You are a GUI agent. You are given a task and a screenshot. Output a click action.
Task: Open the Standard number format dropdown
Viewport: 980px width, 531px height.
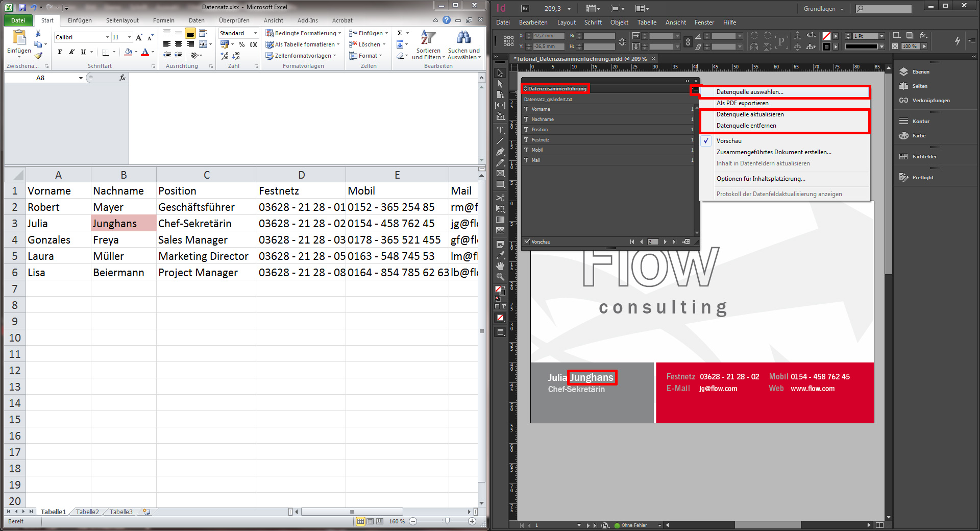[x=255, y=33]
